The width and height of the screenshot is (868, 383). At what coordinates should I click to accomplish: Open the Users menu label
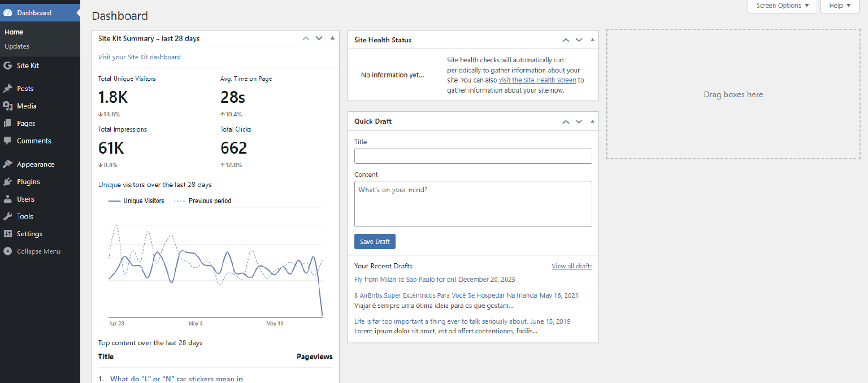pos(25,199)
